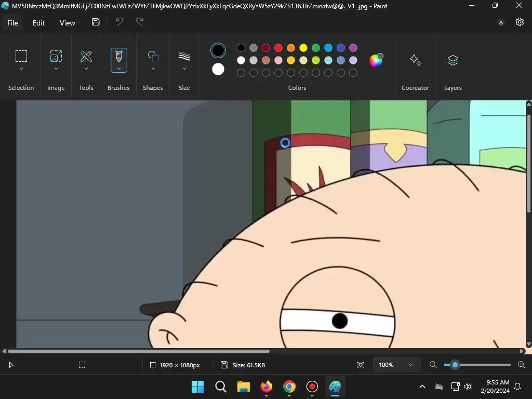Image resolution: width=532 pixels, height=399 pixels.
Task: Open the Layers panel icon
Action: pos(453,60)
